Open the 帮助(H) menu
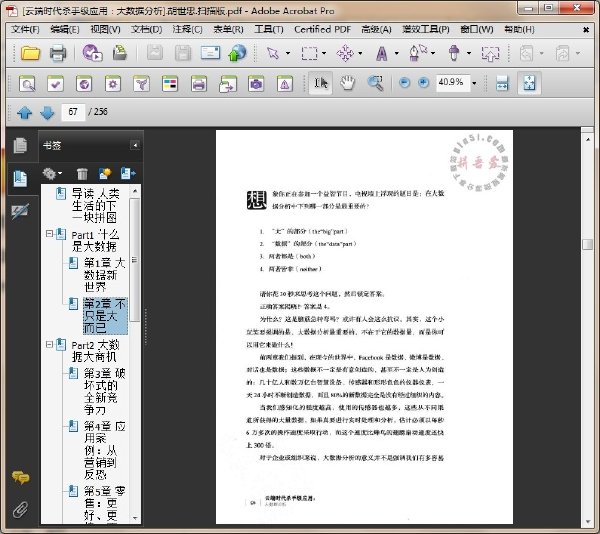This screenshot has height=534, width=600. pos(519,29)
